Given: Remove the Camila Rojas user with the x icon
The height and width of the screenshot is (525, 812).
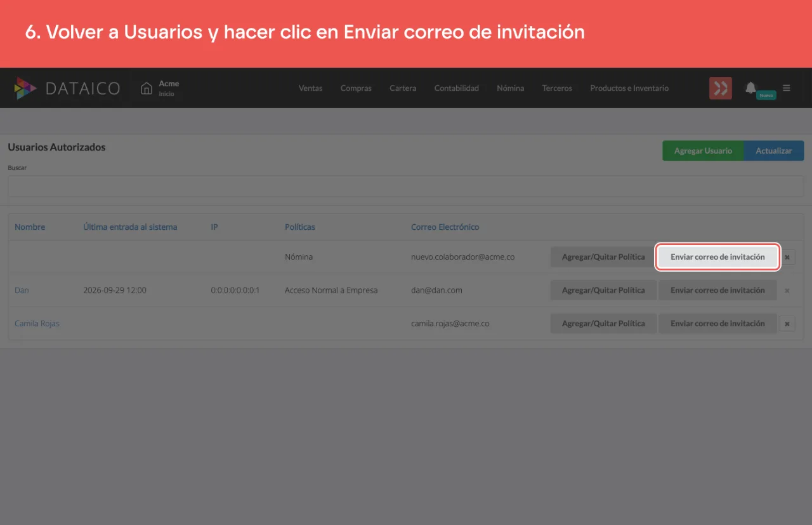Looking at the screenshot, I should pyautogui.click(x=787, y=323).
